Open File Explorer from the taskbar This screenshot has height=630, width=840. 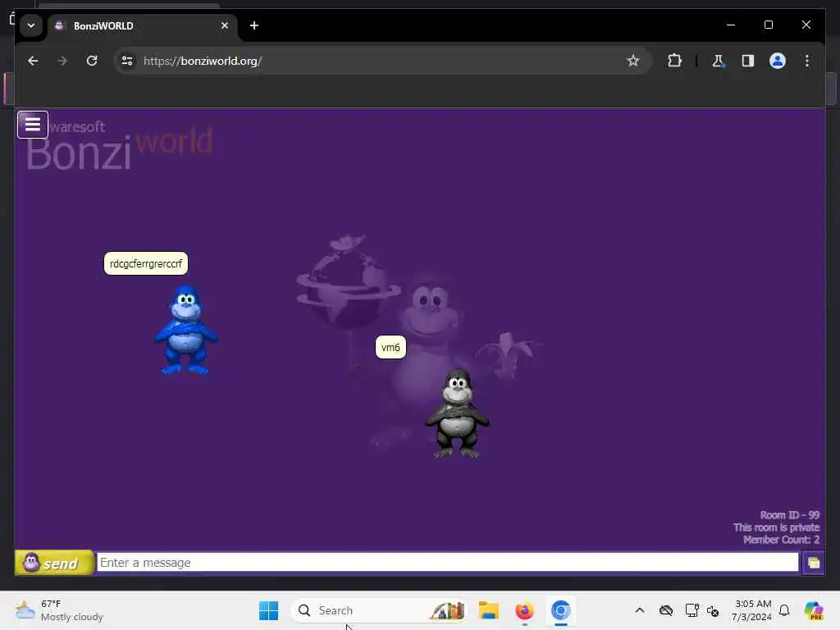pos(489,610)
